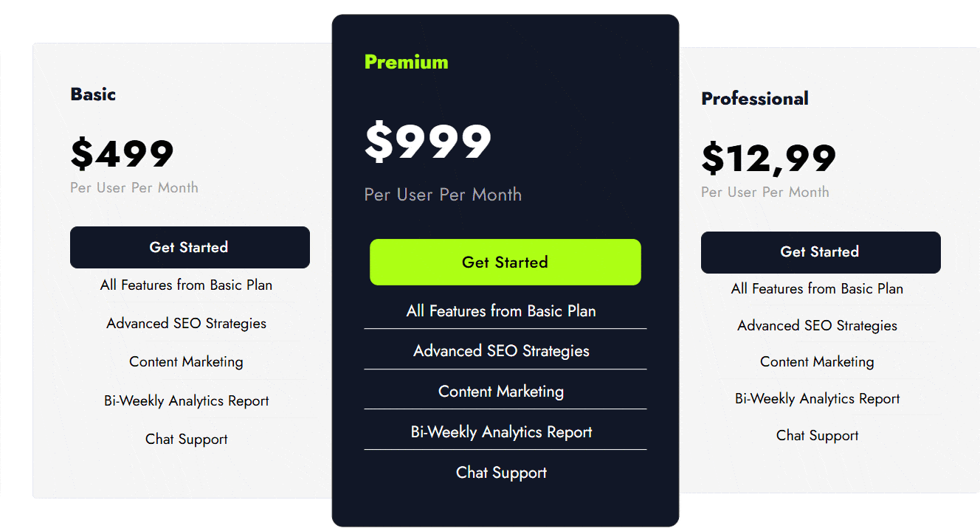Click Chat Support in Basic card
The width and height of the screenshot is (980, 528).
[187, 440]
